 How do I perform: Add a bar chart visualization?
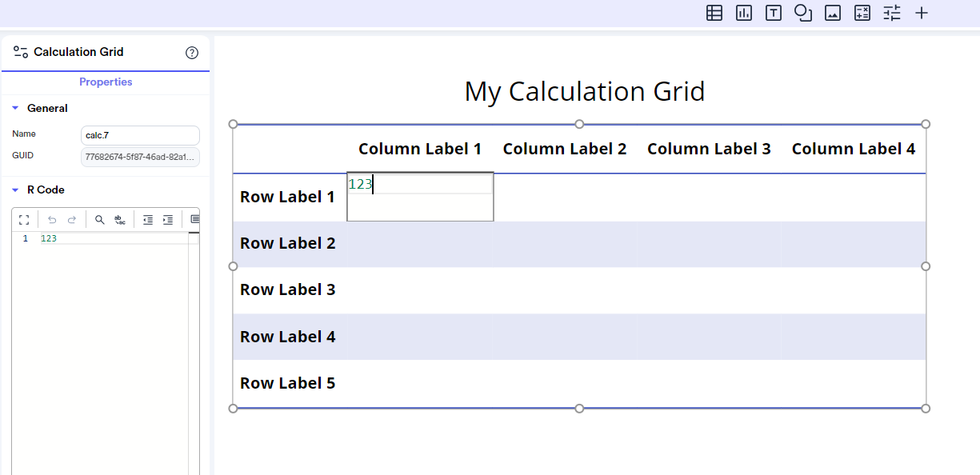click(744, 13)
